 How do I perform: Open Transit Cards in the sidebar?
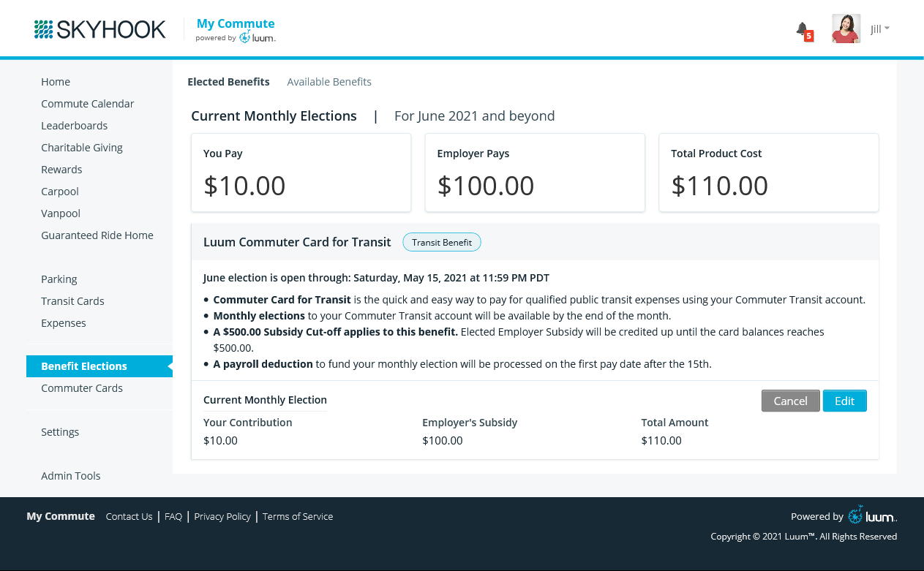[72, 301]
